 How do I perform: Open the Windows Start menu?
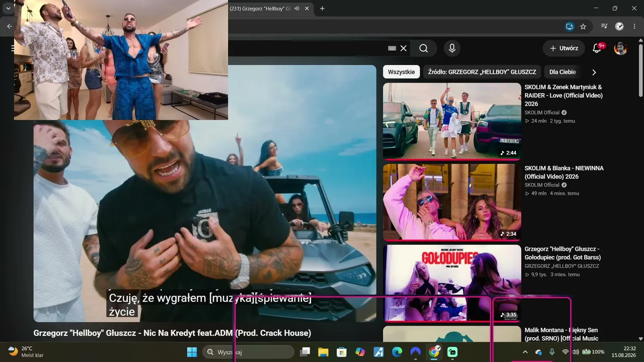(x=192, y=352)
